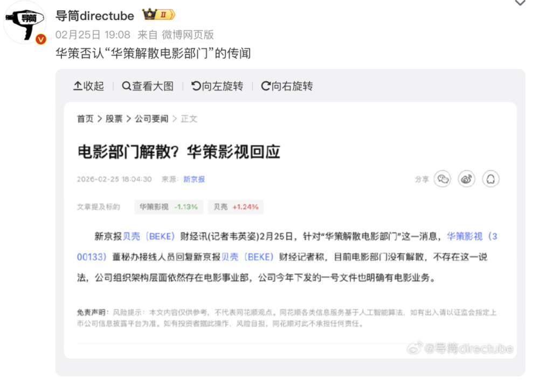Open the 导筒directube profile avatar
The width and height of the screenshot is (539, 392).
tap(25, 23)
